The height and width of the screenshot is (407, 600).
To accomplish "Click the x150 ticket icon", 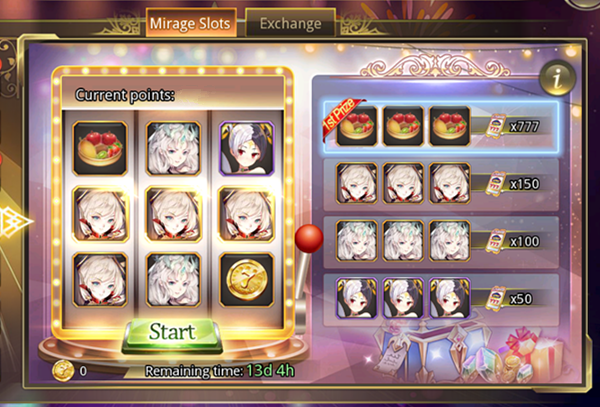I will (496, 184).
